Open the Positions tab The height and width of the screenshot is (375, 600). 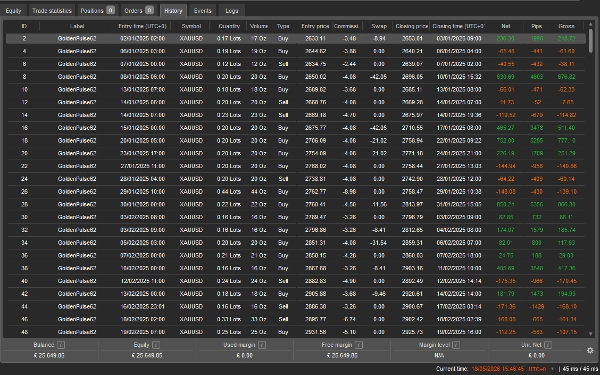[x=97, y=11]
